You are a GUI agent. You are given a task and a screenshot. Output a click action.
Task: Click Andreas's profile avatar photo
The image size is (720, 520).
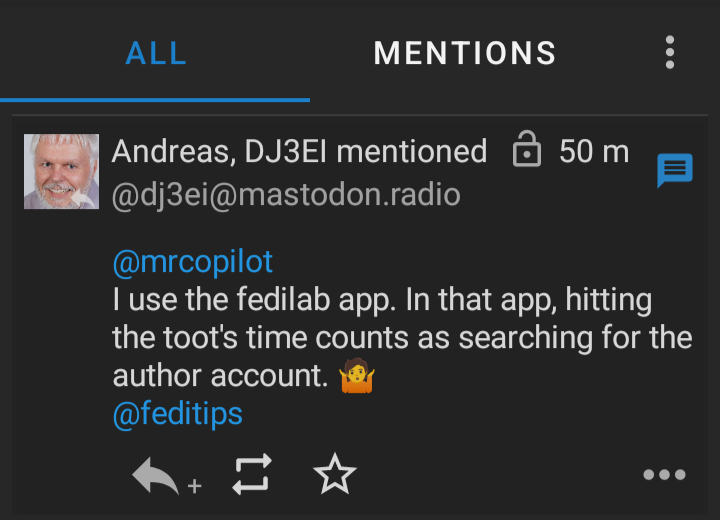tap(61, 171)
